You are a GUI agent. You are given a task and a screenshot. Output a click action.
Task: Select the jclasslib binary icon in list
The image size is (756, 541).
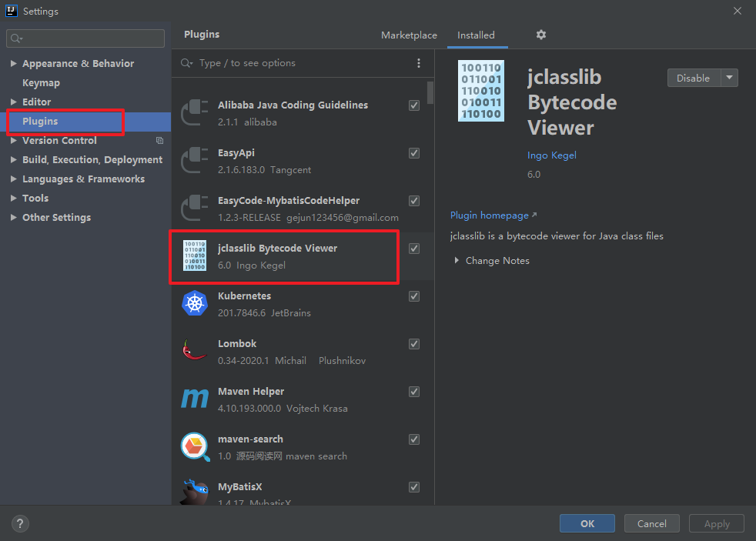(x=195, y=255)
